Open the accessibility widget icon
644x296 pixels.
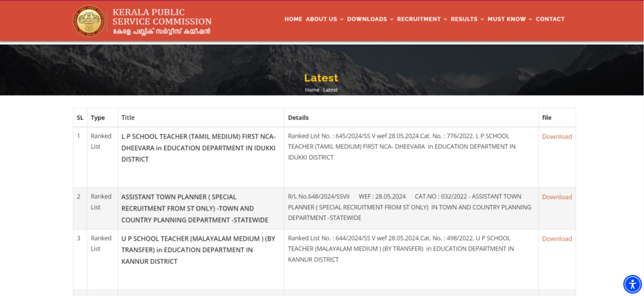[x=632, y=284]
